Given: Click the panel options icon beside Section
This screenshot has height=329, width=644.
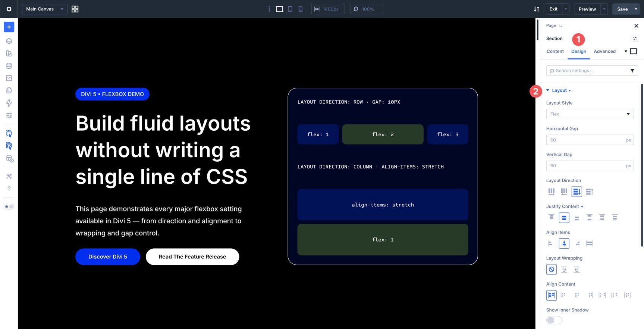Looking at the screenshot, I should pyautogui.click(x=635, y=38).
